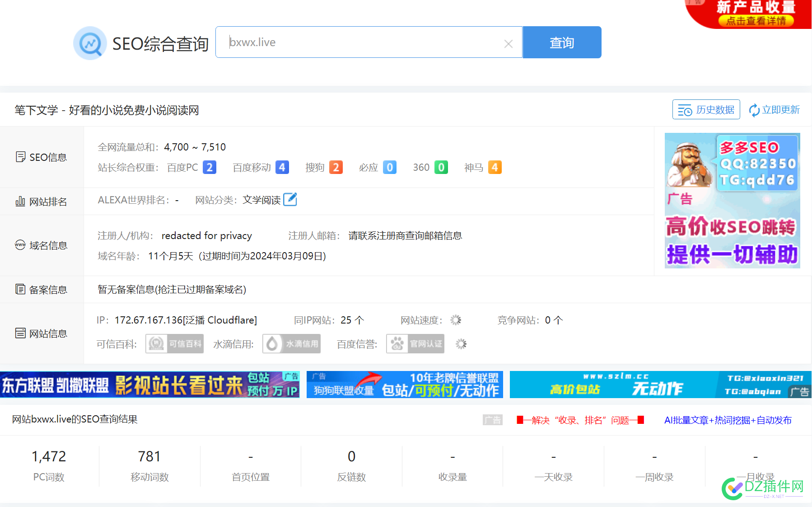Click the spinner after 官网认证 badge
The height and width of the screenshot is (507, 812).
tap(461, 344)
